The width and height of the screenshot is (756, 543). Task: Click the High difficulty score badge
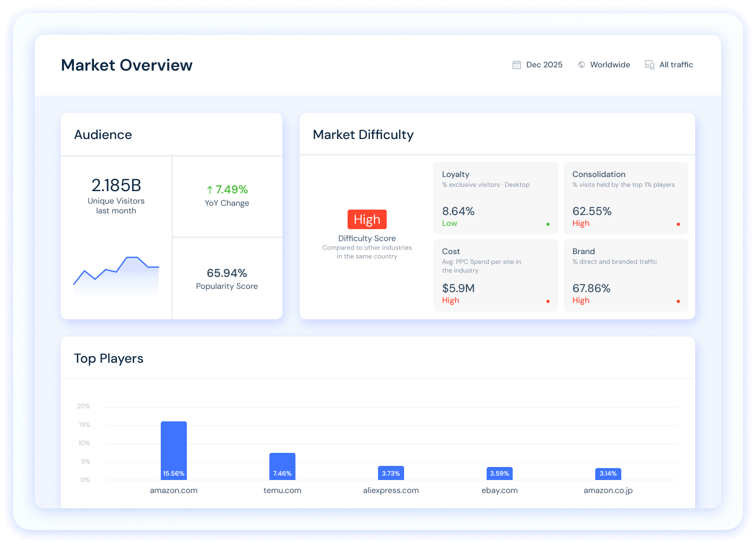click(367, 219)
